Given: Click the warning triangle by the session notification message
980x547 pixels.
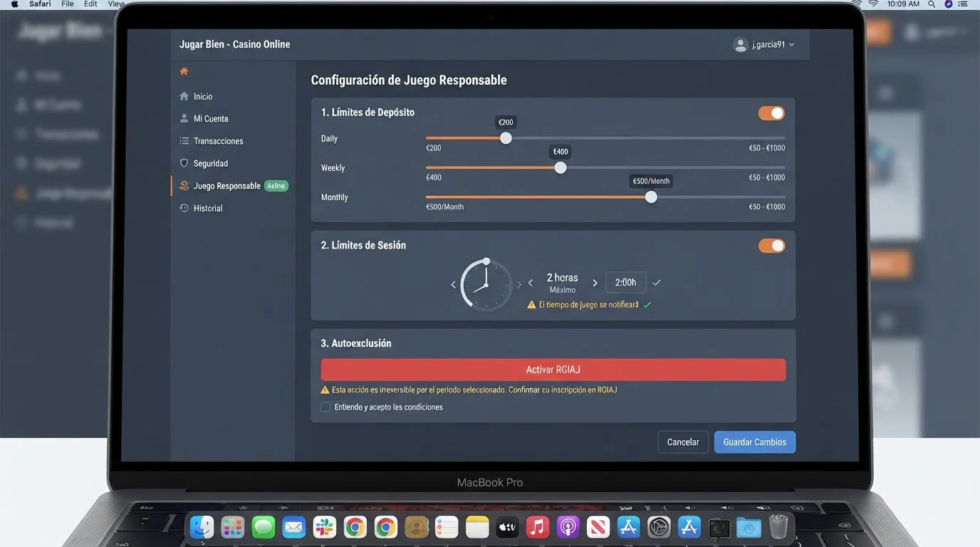Looking at the screenshot, I should coord(531,305).
